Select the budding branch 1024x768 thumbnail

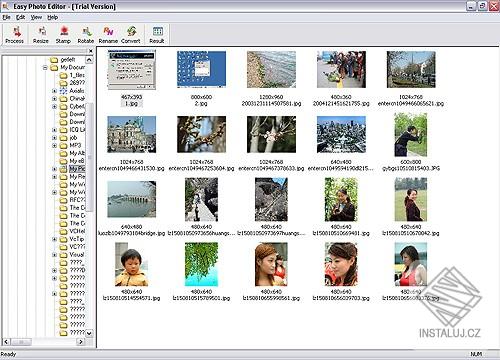coord(201,134)
